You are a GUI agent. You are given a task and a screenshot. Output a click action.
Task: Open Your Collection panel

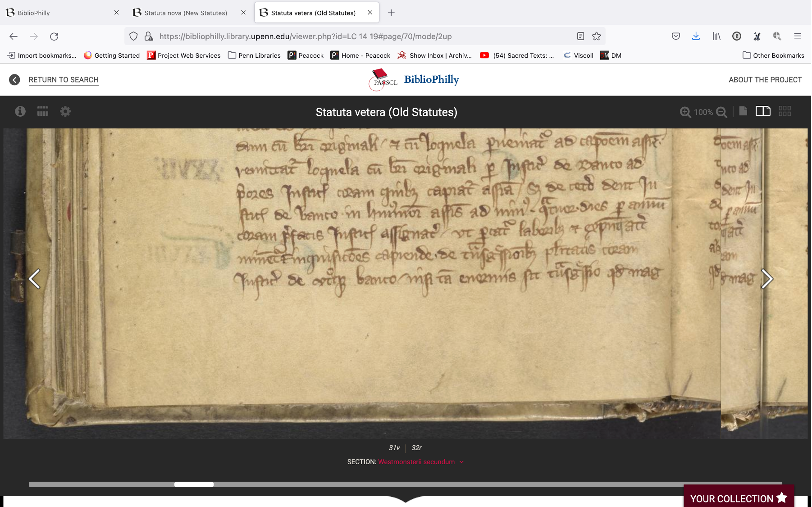[739, 498]
